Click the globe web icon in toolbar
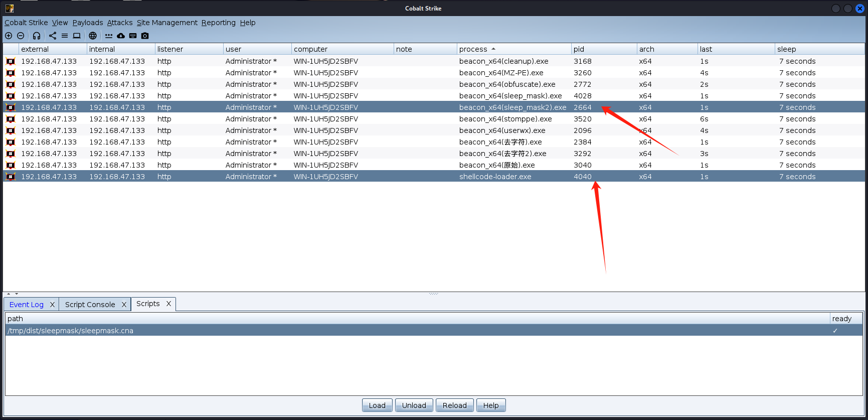The height and width of the screenshot is (420, 868). 93,36
